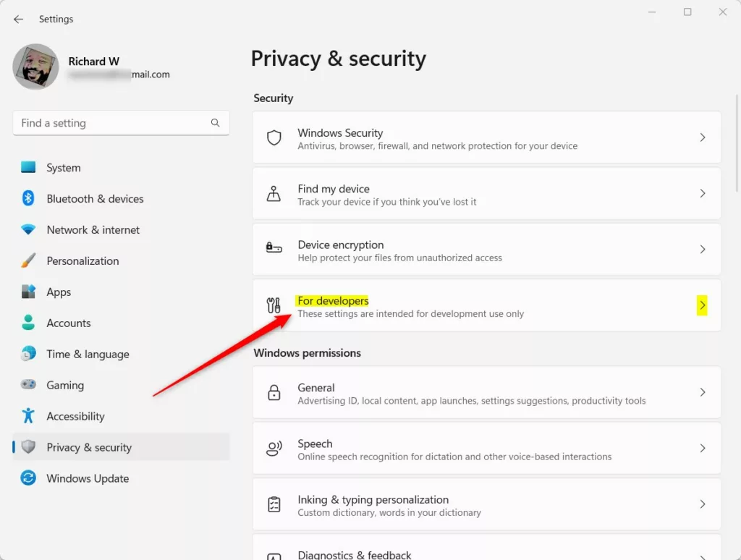741x560 pixels.
Task: Expand Find my device chevron
Action: tap(703, 193)
